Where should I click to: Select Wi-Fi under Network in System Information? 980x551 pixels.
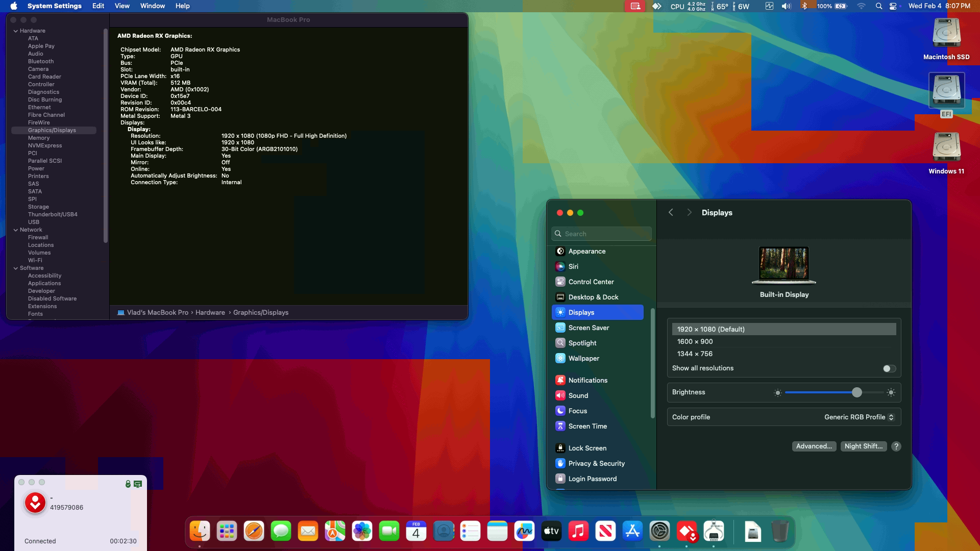[35, 260]
